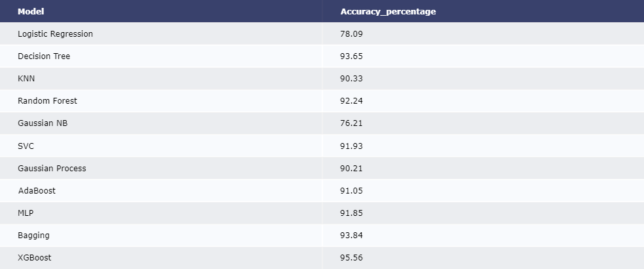Click the Gaussian Process cell
The image size is (644, 269).
point(52,169)
